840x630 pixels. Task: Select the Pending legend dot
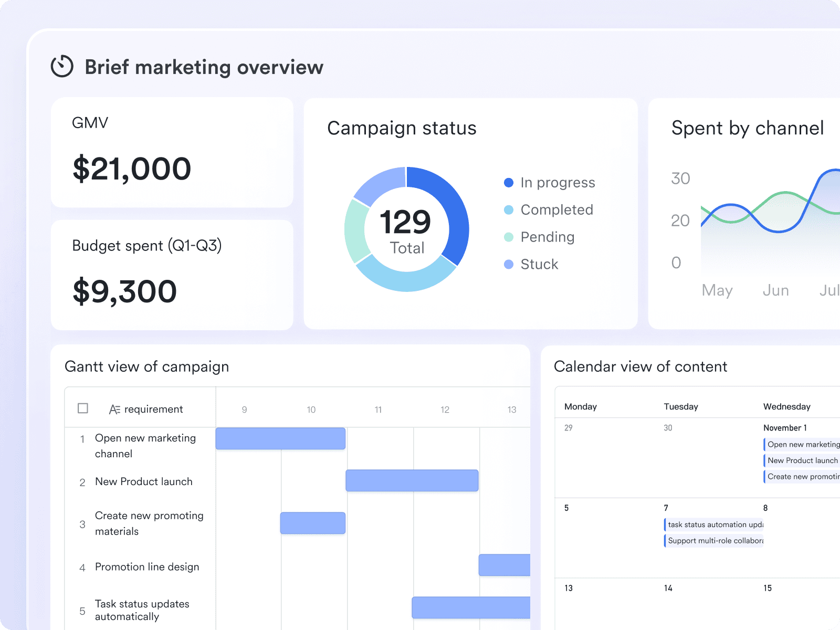(509, 237)
